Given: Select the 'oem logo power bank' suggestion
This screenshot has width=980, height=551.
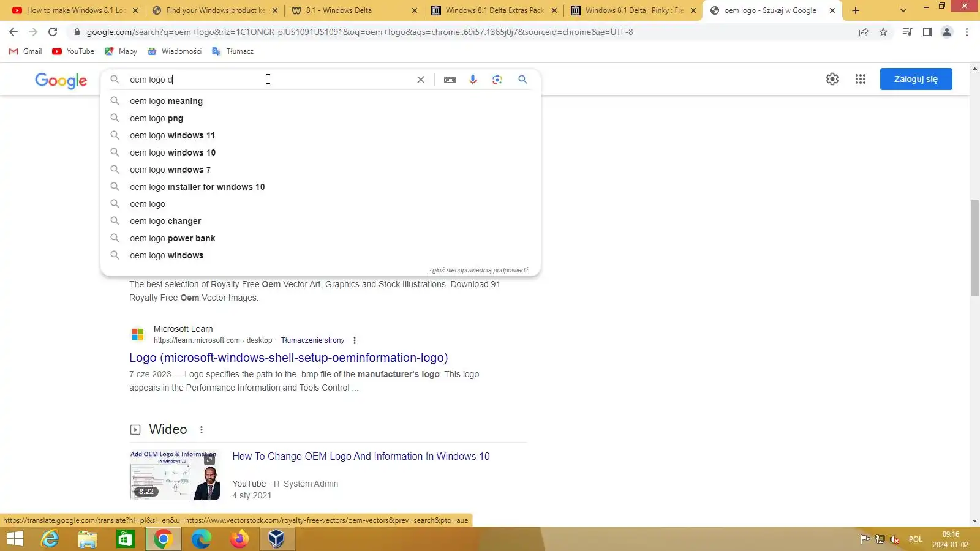Looking at the screenshot, I should coord(320,238).
